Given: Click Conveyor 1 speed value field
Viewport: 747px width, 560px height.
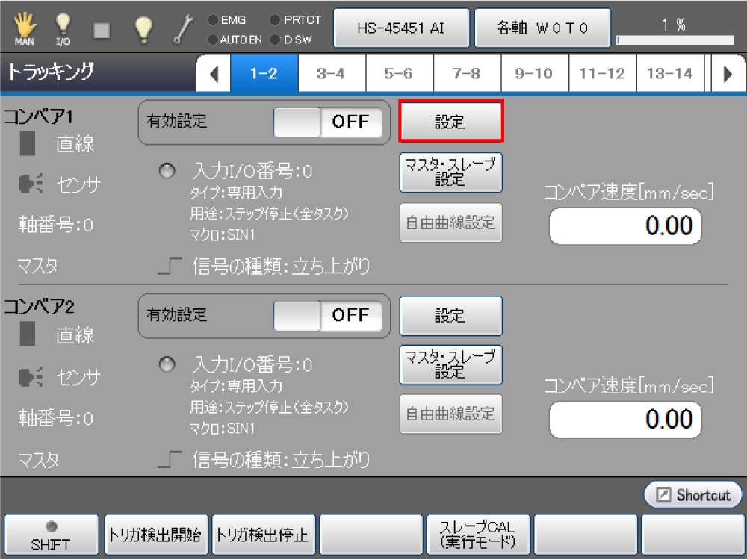Looking at the screenshot, I should (626, 226).
